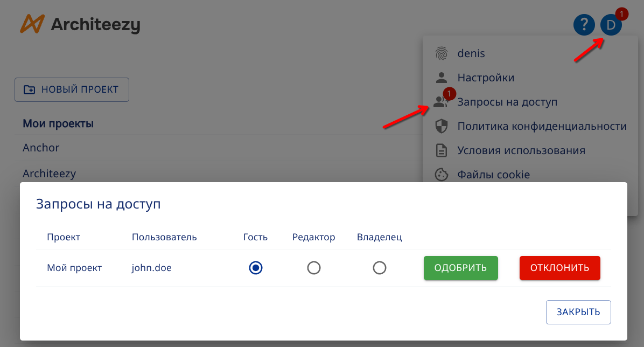
Task: Click the notification badge on the avatar
Action: [x=622, y=13]
